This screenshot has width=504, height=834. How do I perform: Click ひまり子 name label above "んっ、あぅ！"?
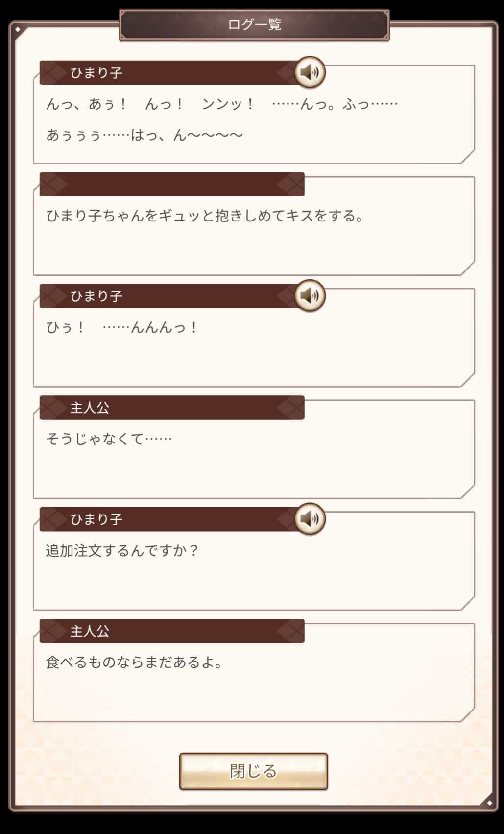point(96,73)
